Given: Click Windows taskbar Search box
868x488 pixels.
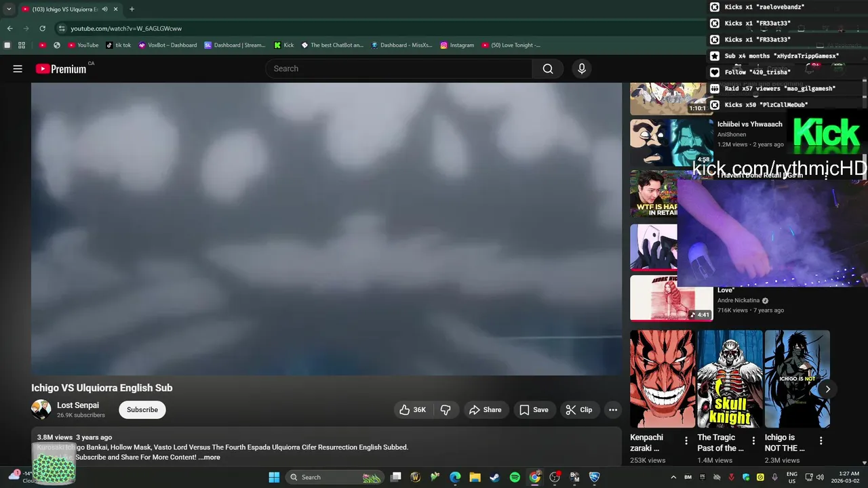Looking at the screenshot, I should coord(335,477).
